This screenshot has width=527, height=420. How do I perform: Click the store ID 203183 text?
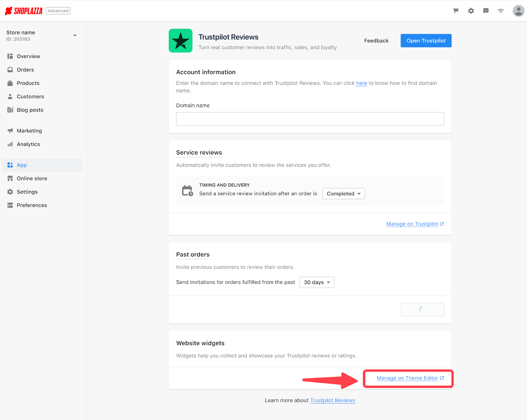pyautogui.click(x=18, y=39)
